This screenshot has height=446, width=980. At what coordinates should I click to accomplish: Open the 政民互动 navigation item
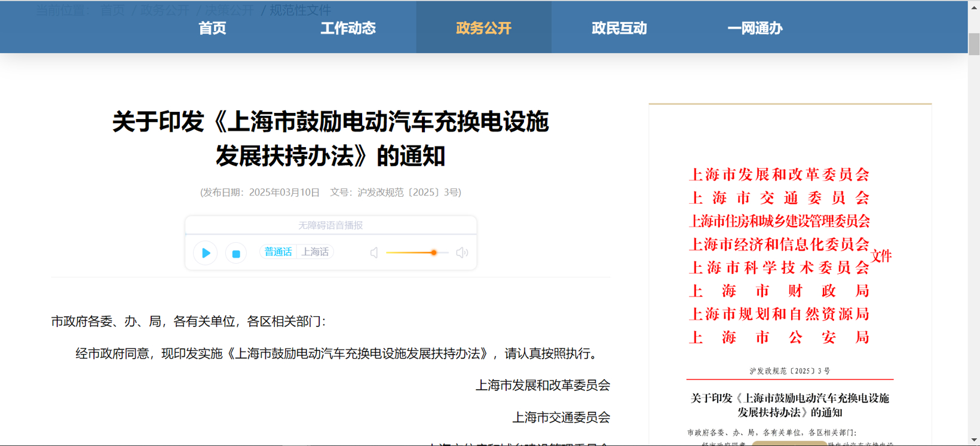[619, 28]
